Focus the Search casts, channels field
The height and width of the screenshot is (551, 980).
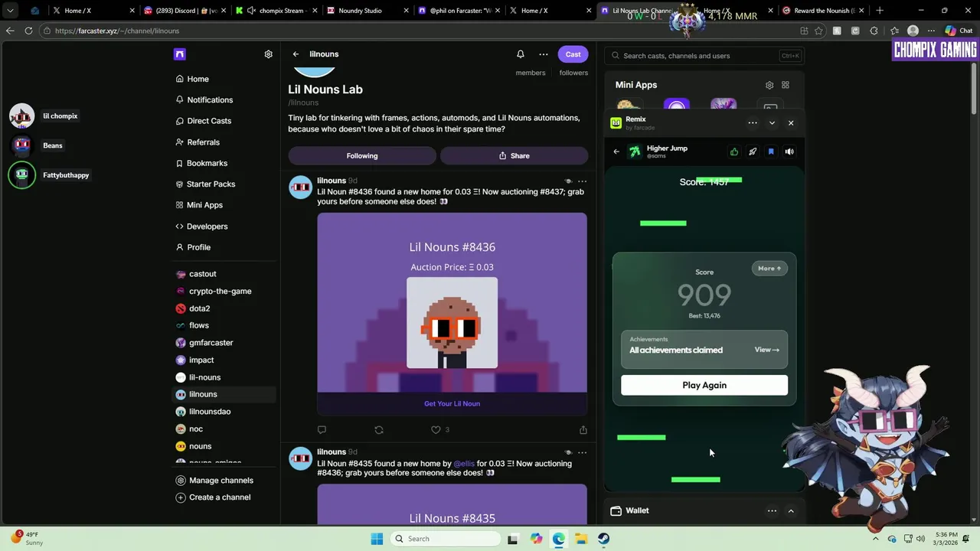click(x=703, y=56)
